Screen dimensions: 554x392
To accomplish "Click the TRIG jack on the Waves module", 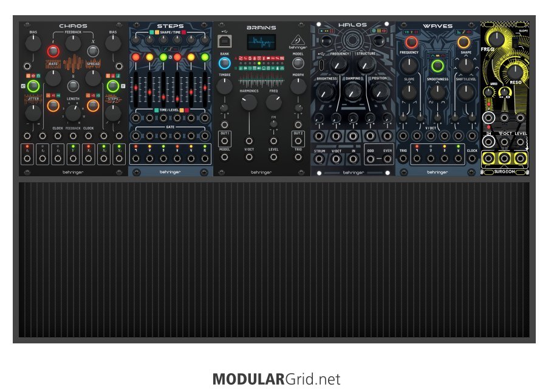I will coord(403,159).
